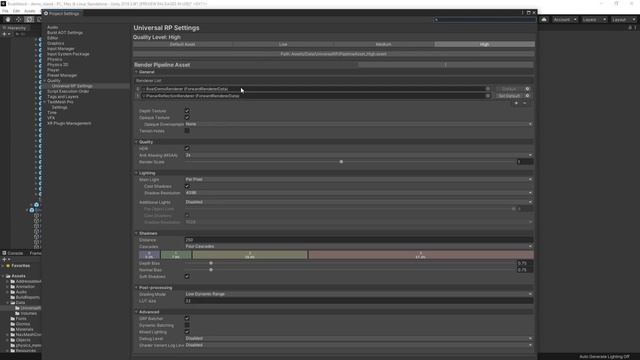Open the Layout dropdown button

point(623,20)
